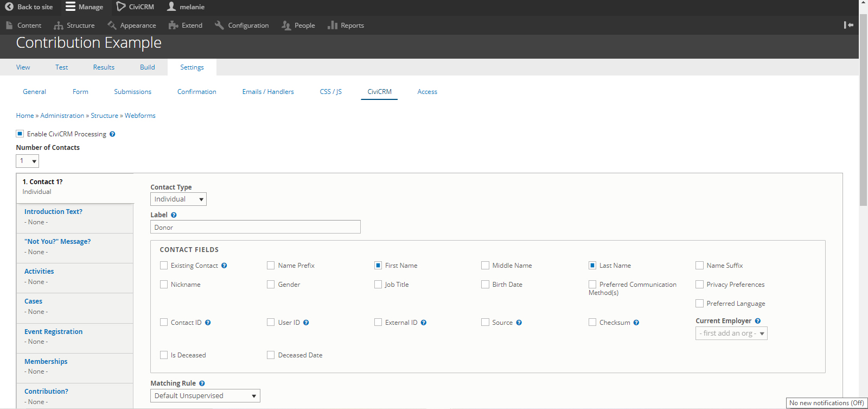
Task: Toggle Enable CiviCRM Processing checkbox
Action: point(20,134)
